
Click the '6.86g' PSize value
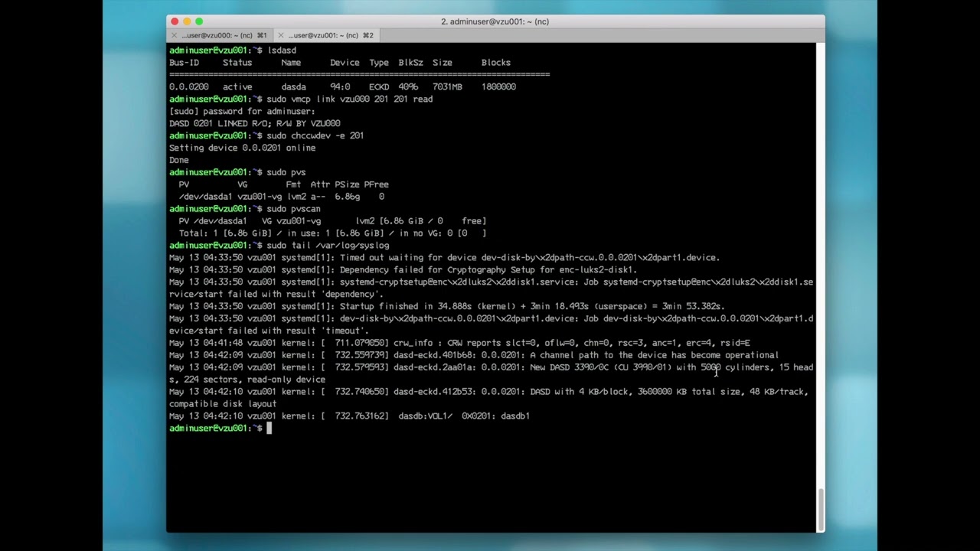point(347,197)
